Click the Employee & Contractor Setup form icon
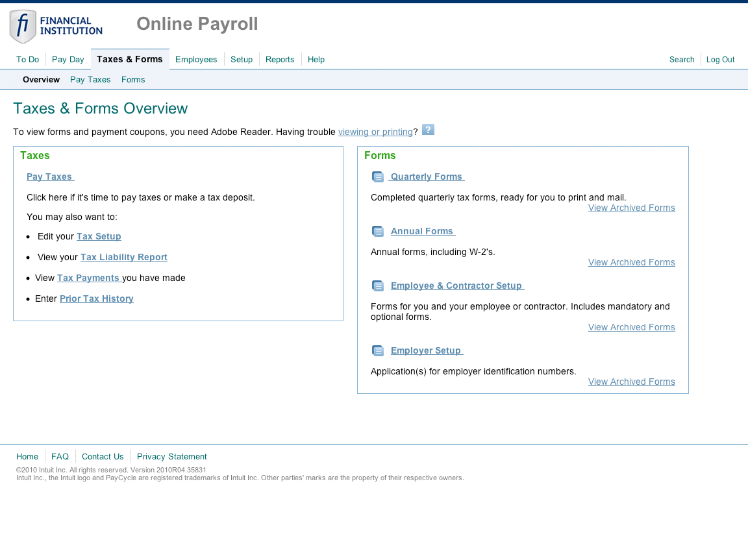Viewport: 748px width, 560px height. click(378, 285)
